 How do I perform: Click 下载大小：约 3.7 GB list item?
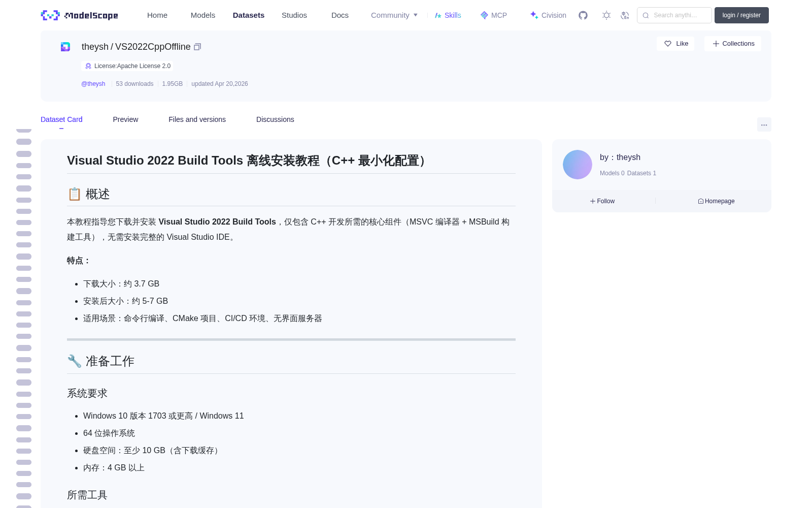121,283
